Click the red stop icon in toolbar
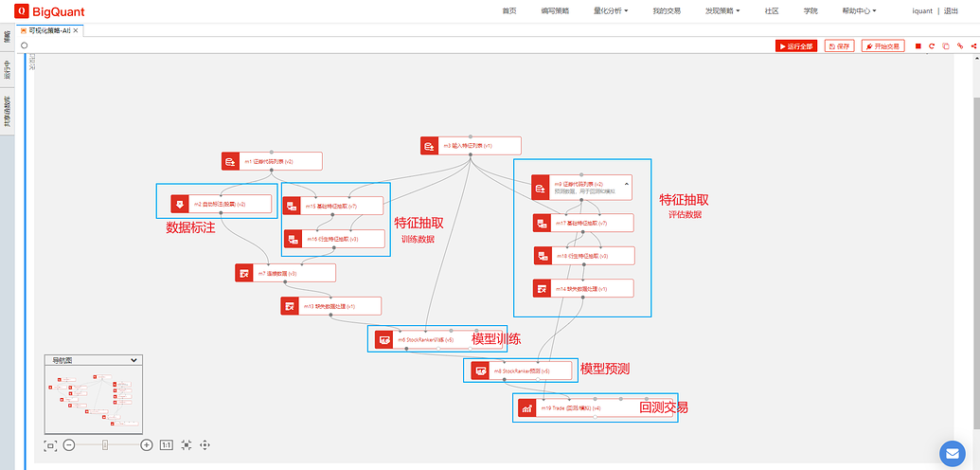The image size is (980, 470). (918, 45)
